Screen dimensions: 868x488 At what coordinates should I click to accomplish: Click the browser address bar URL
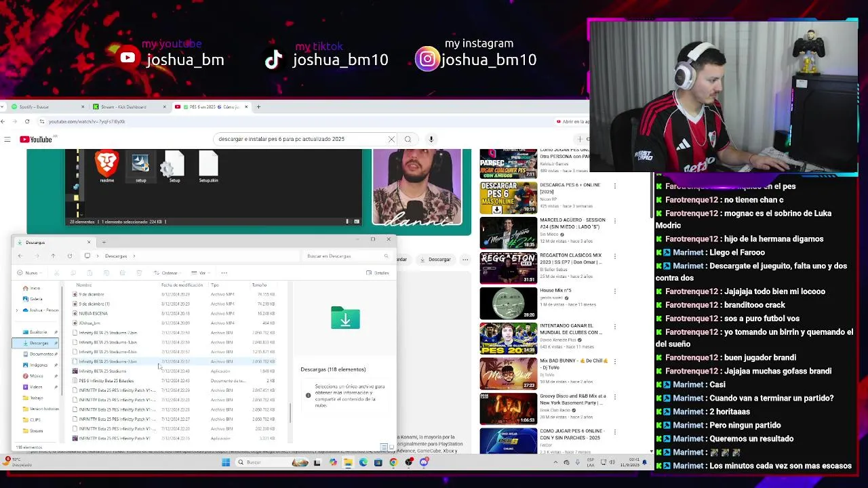87,121
